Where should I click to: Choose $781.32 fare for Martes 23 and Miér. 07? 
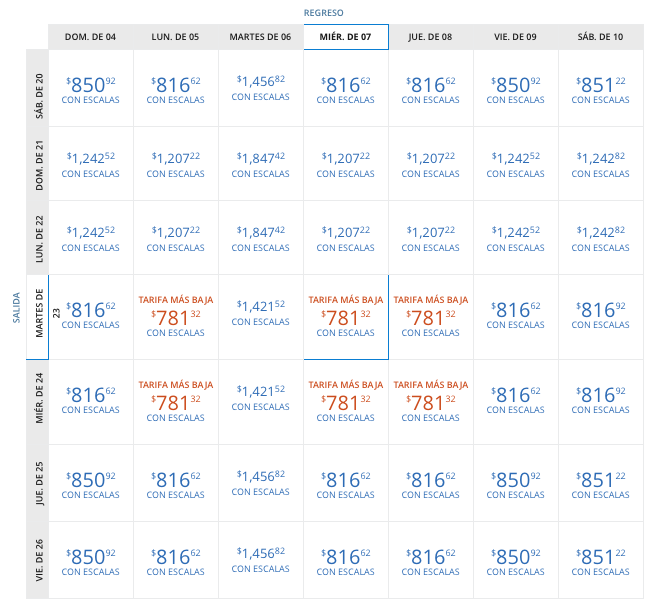[345, 316]
